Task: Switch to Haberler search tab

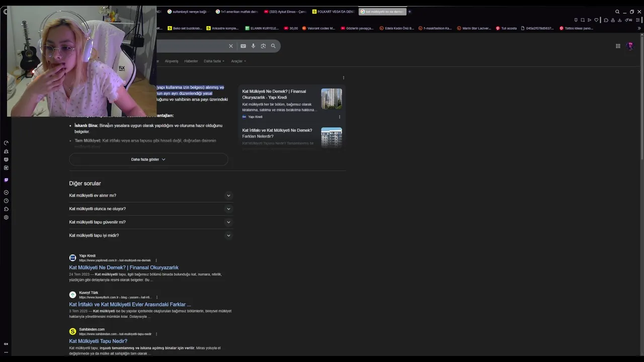Action: tap(191, 61)
